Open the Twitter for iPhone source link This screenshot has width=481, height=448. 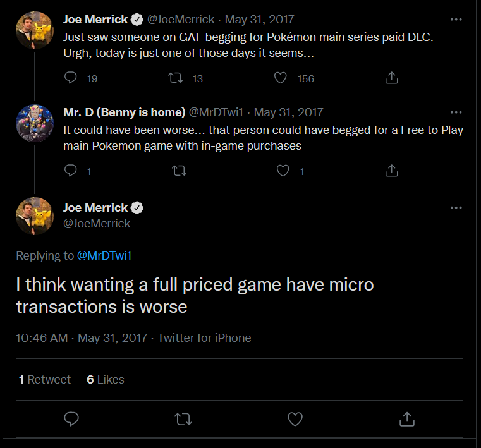(x=204, y=338)
